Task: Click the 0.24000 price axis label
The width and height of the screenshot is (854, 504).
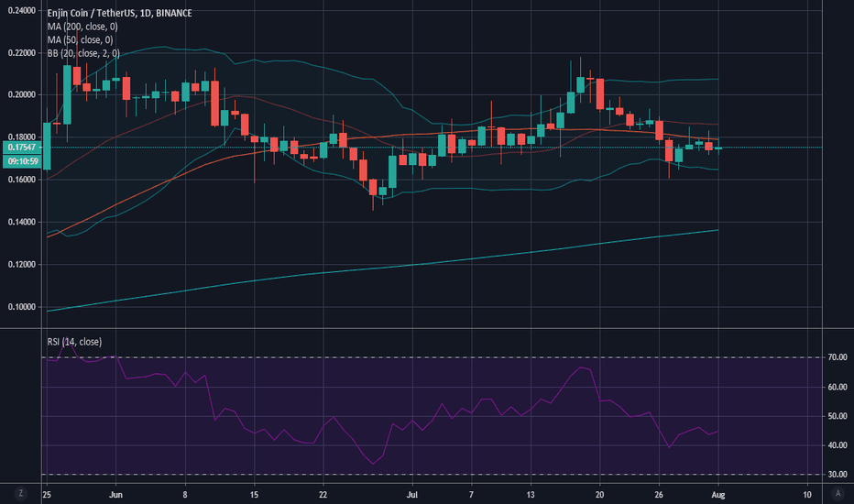Action: click(22, 10)
